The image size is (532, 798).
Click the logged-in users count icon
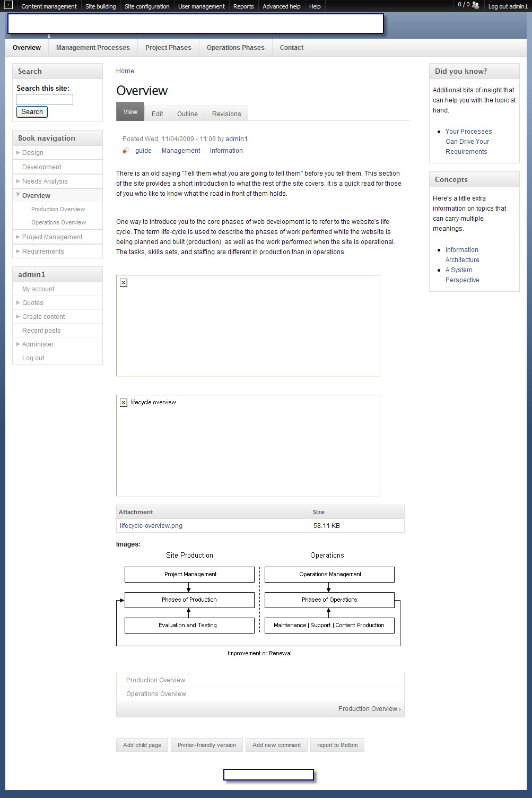475,5
